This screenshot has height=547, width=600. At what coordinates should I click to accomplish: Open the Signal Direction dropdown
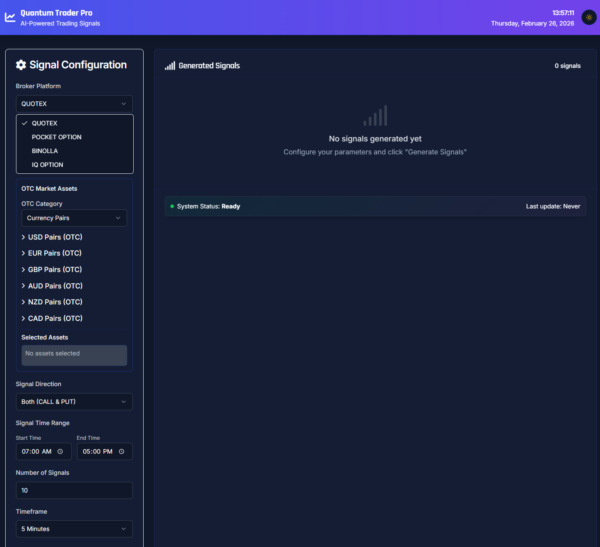coord(74,402)
